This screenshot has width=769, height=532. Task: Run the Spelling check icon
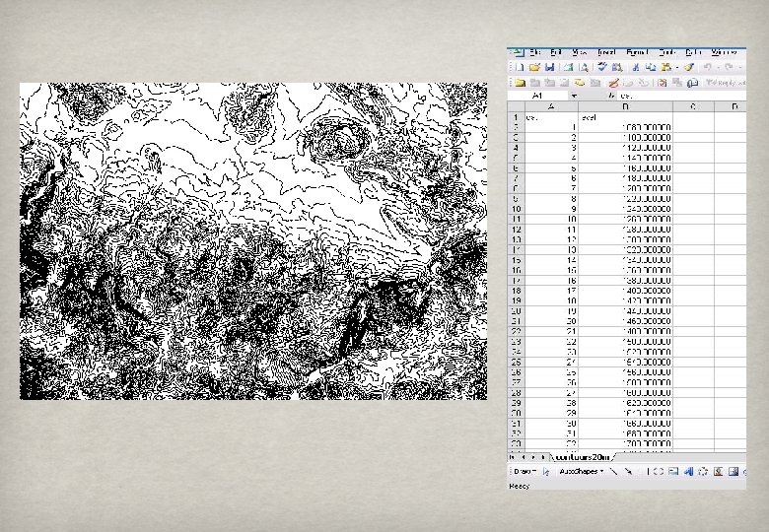[x=602, y=68]
